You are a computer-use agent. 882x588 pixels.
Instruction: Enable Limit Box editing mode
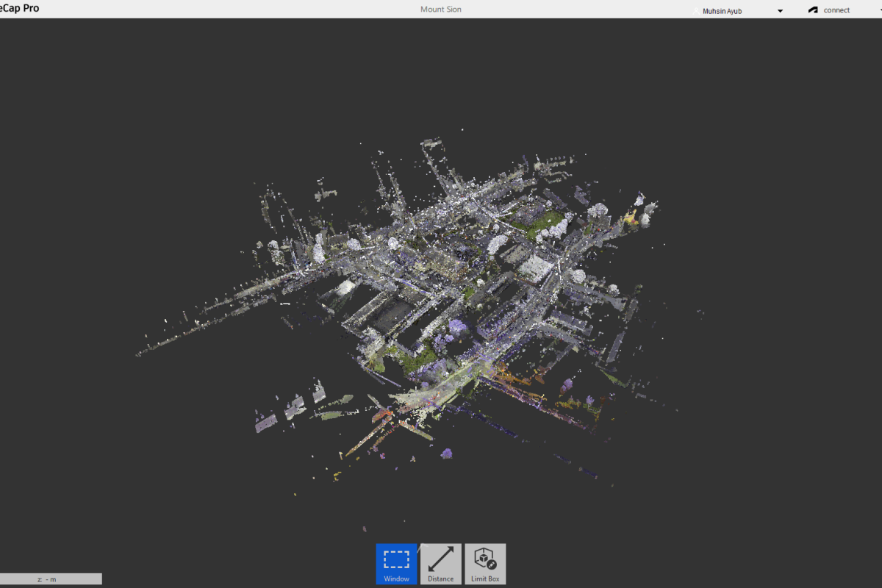(484, 564)
